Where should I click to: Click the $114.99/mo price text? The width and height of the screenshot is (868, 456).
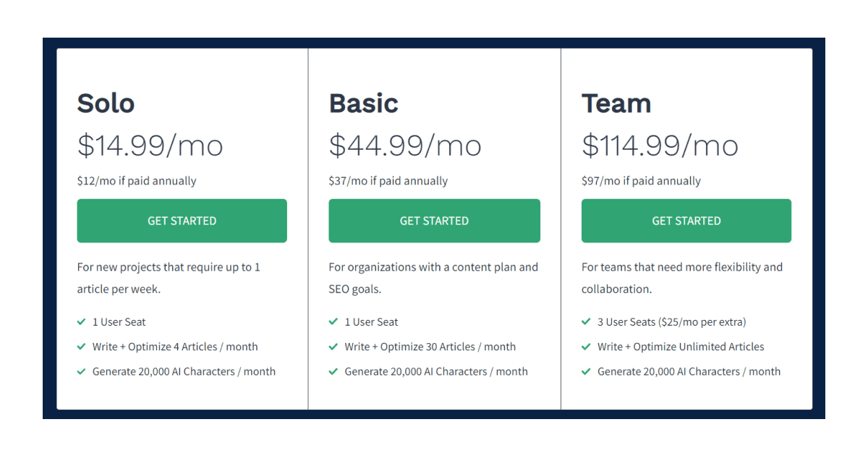click(x=660, y=145)
